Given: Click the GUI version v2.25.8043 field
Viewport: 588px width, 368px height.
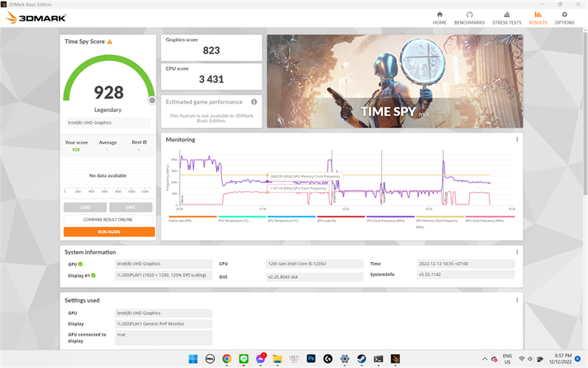Looking at the screenshot, I should [315, 277].
